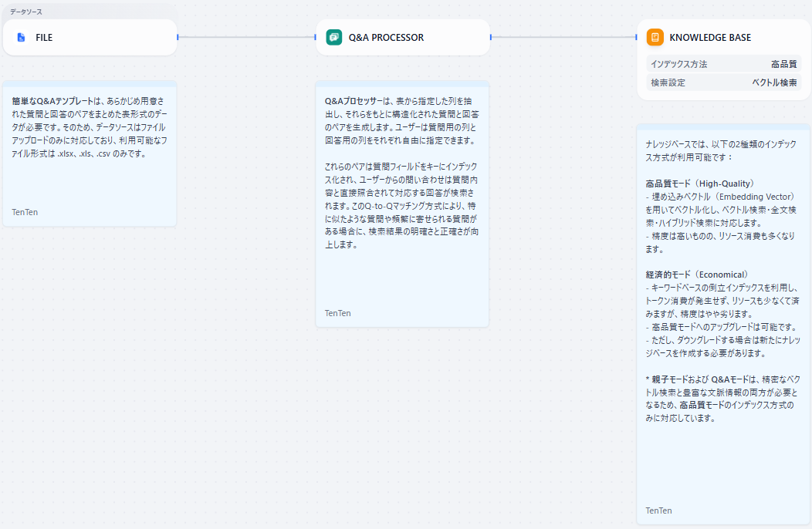Click the blue FILE node icon

pyautogui.click(x=21, y=37)
